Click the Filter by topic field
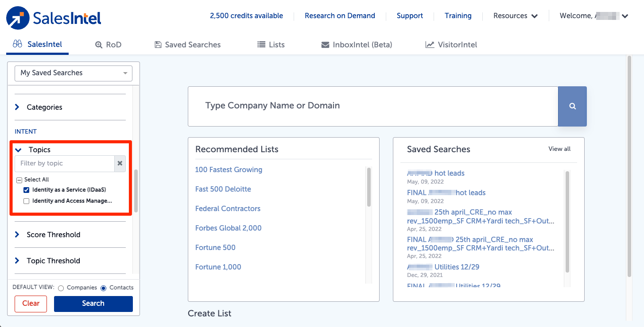Viewport: 644px width, 327px height. pos(65,163)
